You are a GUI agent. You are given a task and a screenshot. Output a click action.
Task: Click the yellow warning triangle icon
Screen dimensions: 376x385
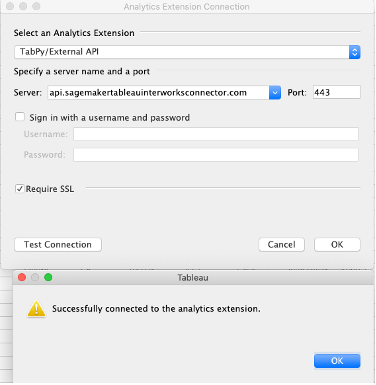[x=36, y=308]
